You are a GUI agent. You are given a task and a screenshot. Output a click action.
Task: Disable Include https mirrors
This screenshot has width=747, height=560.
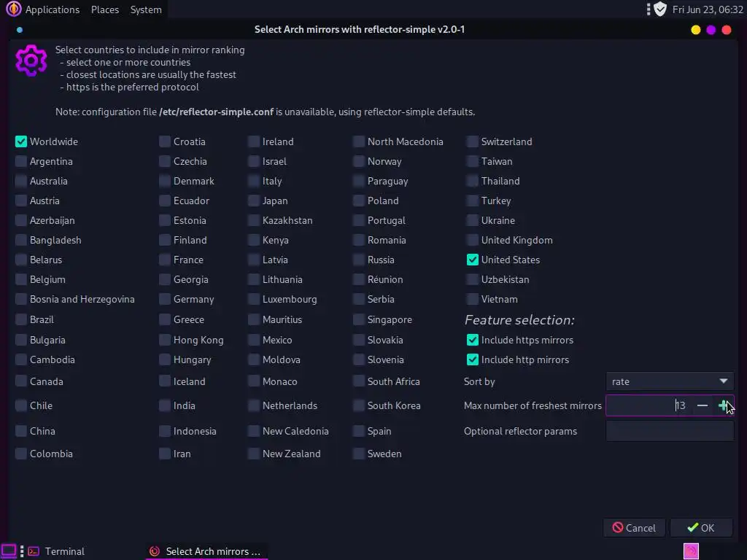coord(472,340)
